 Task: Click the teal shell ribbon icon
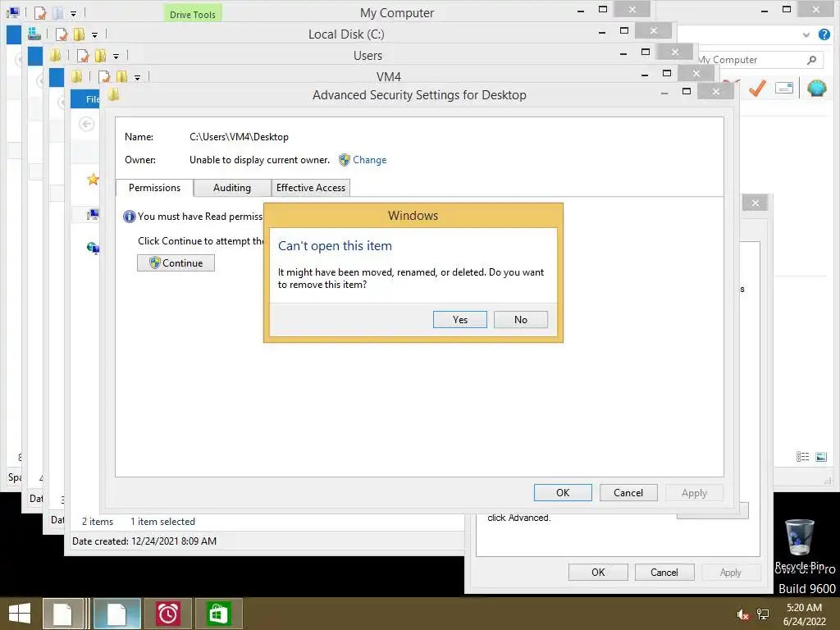coord(817,88)
